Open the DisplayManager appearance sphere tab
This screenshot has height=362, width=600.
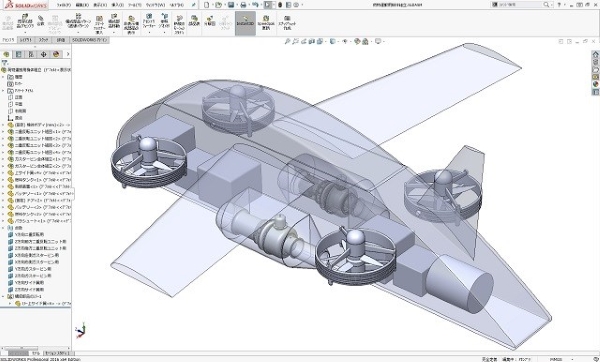pos(56,54)
